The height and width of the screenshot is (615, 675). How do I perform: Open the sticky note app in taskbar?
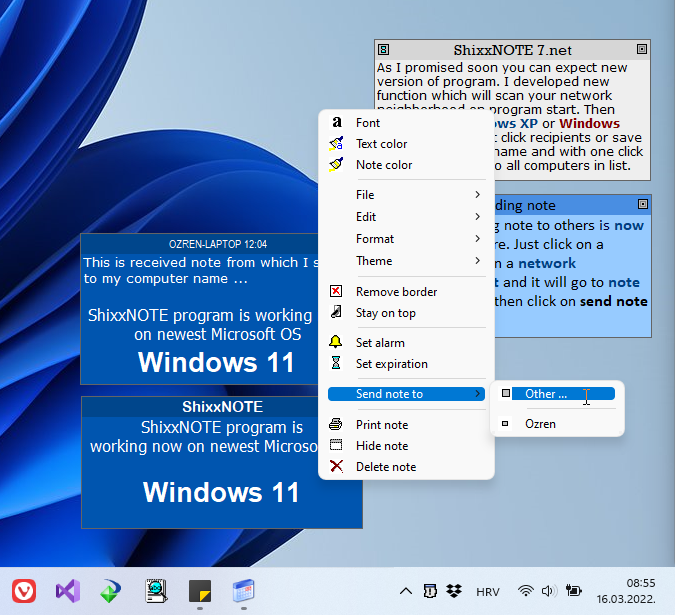[200, 591]
